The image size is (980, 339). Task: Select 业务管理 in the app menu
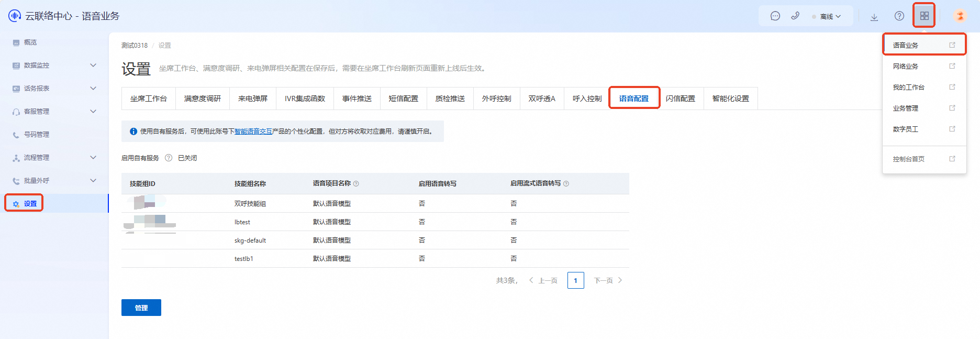pyautogui.click(x=925, y=108)
